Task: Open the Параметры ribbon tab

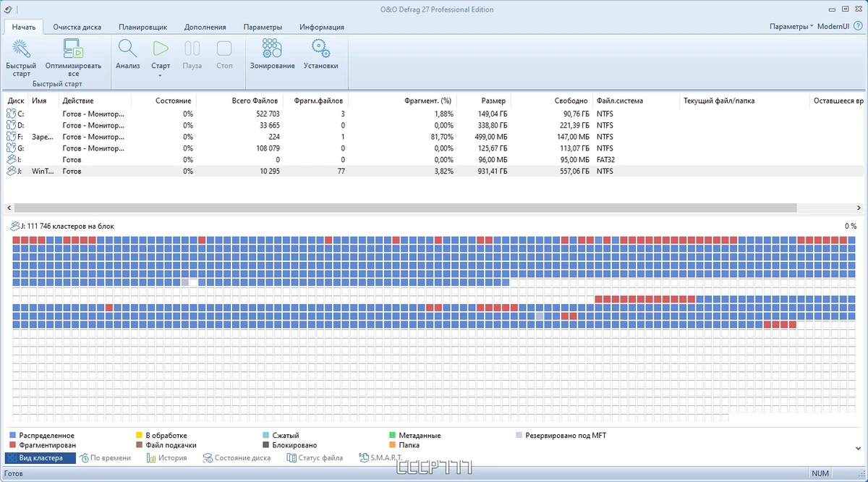Action: click(263, 27)
